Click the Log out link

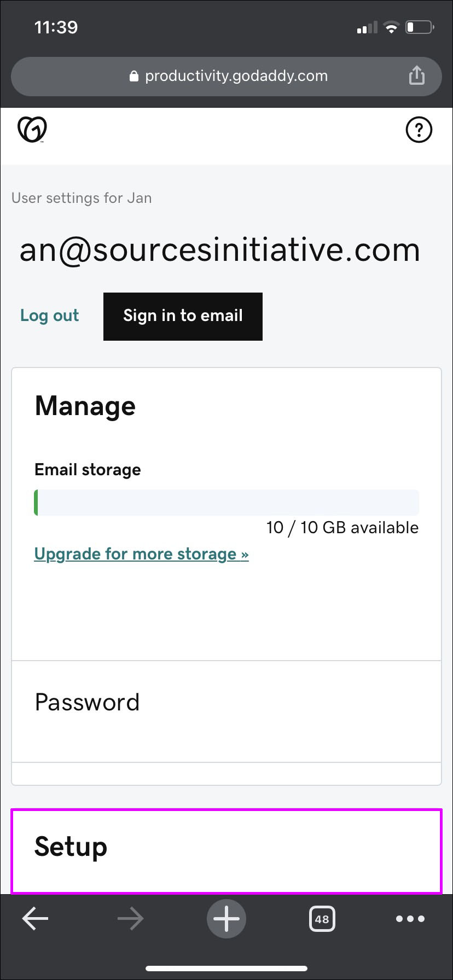(x=50, y=316)
